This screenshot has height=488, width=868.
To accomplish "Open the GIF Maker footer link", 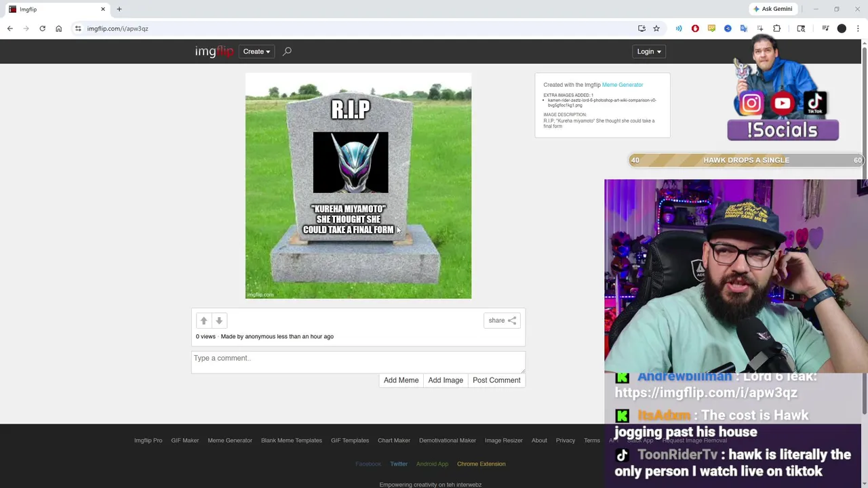I will [184, 441].
